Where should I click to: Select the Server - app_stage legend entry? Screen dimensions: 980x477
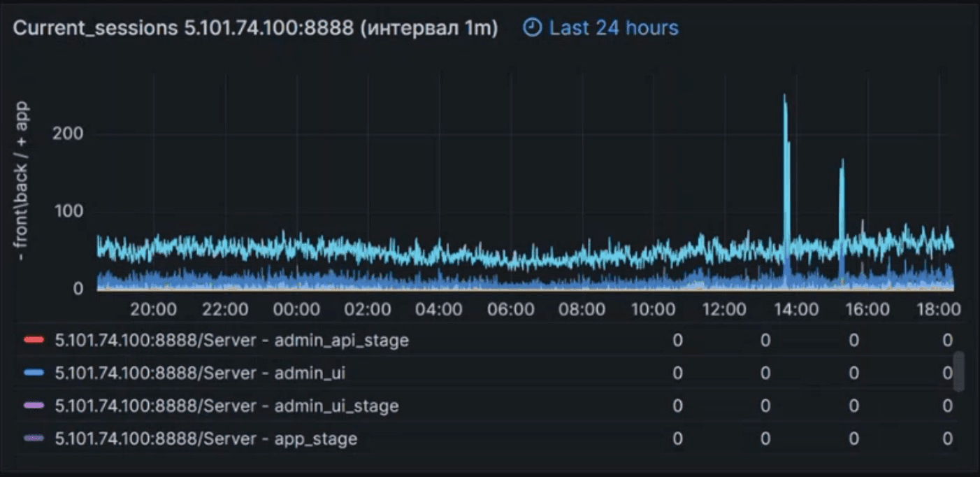click(x=206, y=439)
